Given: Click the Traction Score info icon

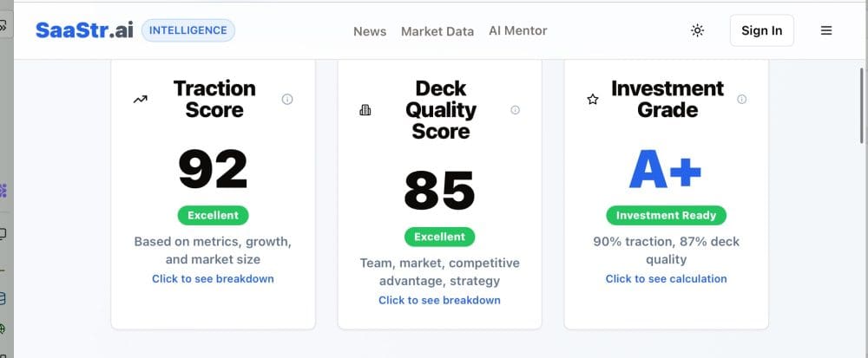Looking at the screenshot, I should (287, 100).
